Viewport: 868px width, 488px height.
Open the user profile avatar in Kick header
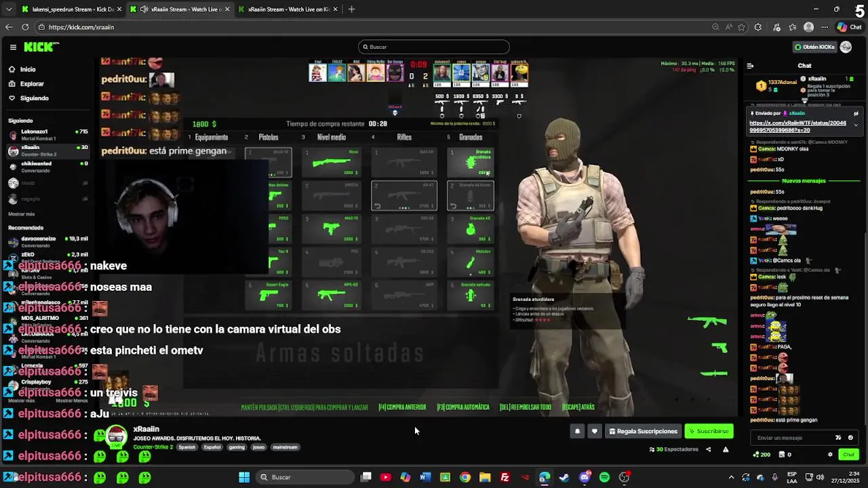point(846,47)
